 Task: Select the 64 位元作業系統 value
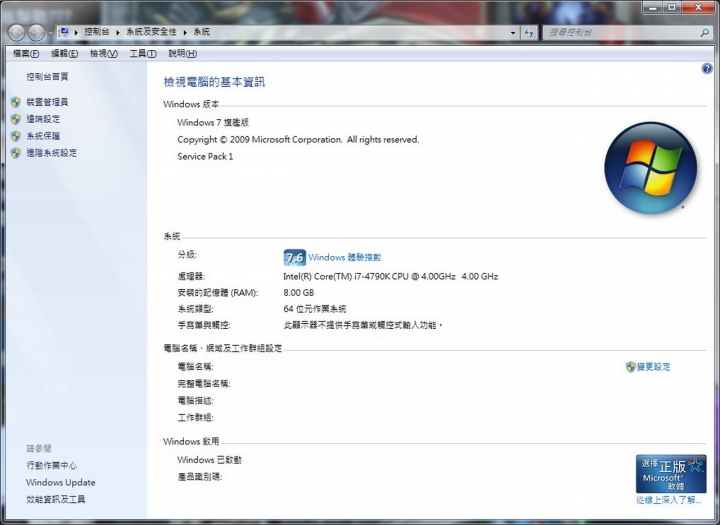click(315, 309)
